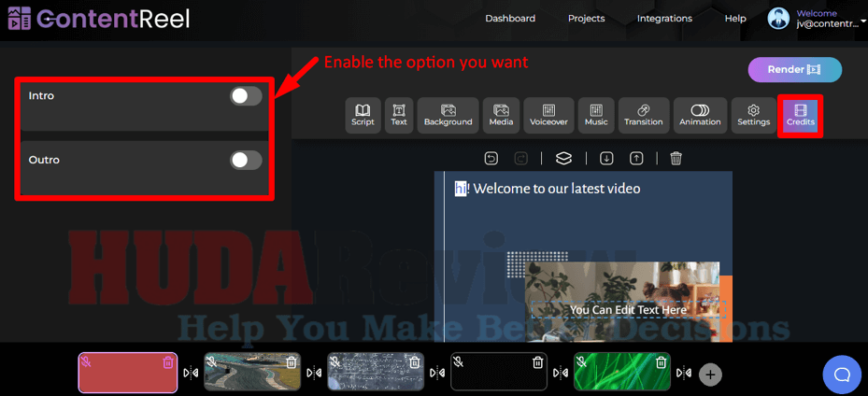Click the layers stack icon
Image resolution: width=868 pixels, height=396 pixels.
(563, 159)
